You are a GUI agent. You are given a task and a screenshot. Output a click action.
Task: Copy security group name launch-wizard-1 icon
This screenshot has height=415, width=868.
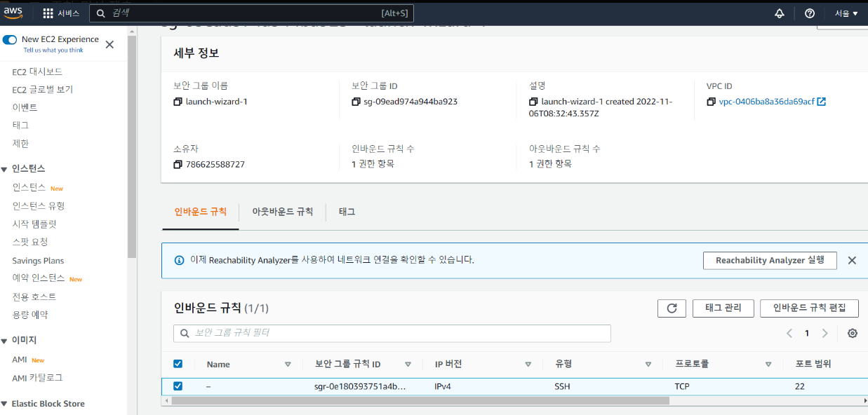tap(178, 102)
